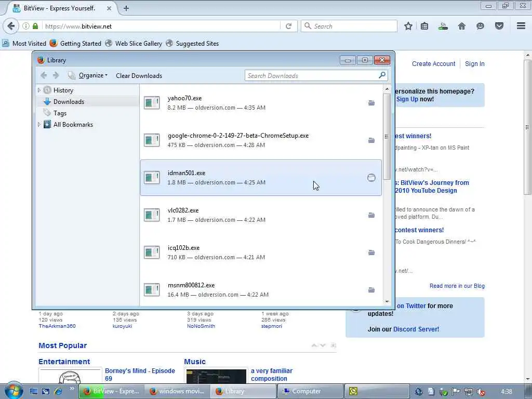Switch to Computer taskbar window
532x399 pixels.
tap(310, 392)
